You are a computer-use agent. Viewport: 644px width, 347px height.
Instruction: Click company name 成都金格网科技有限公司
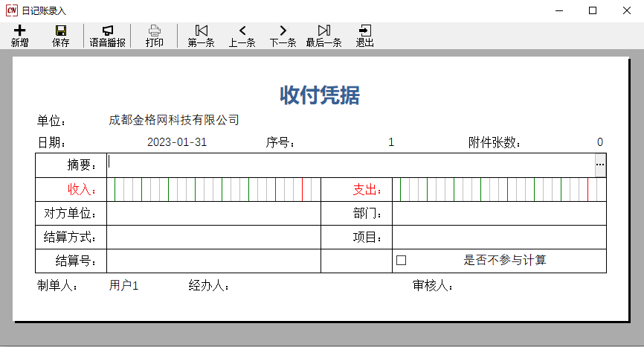[x=174, y=120]
